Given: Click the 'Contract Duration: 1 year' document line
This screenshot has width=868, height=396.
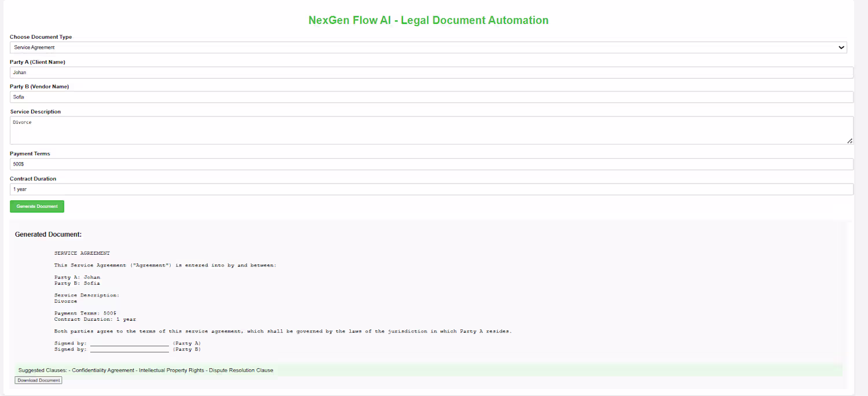Looking at the screenshot, I should tap(95, 319).
